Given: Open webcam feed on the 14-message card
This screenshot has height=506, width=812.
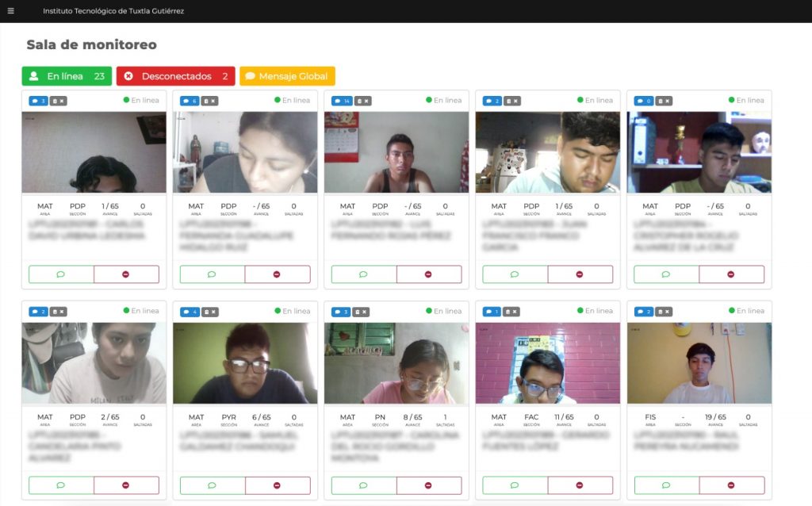Looking at the screenshot, I should click(x=396, y=152).
